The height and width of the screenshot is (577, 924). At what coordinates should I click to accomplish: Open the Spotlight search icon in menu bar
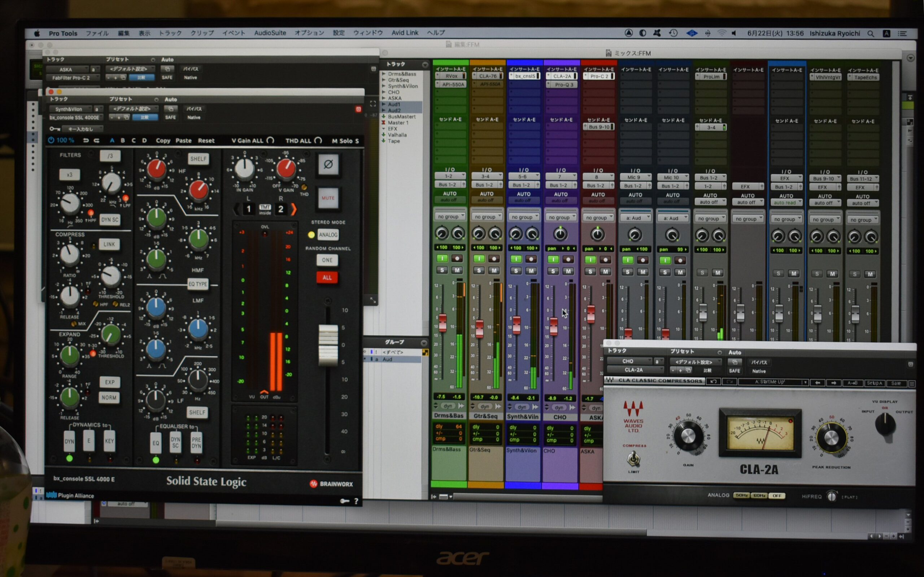(x=871, y=34)
